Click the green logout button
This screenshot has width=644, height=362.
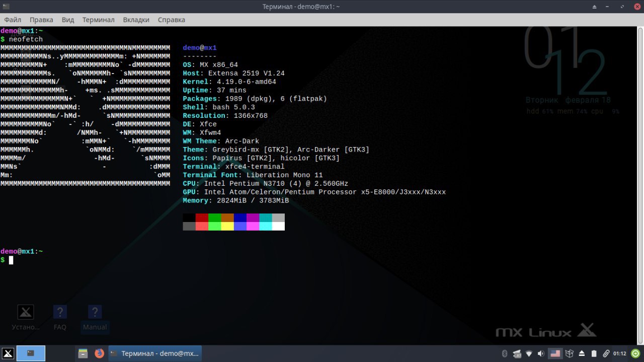pyautogui.click(x=636, y=353)
